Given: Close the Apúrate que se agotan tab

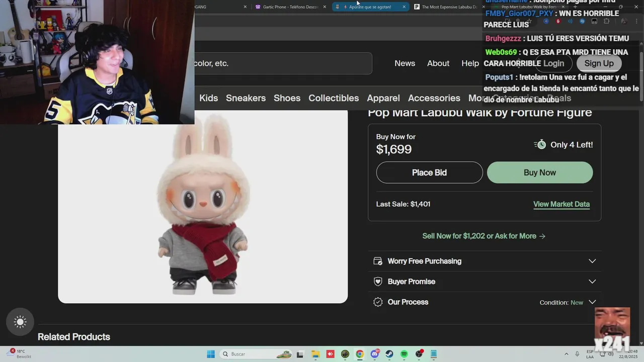Looking at the screenshot, I should pos(404,7).
